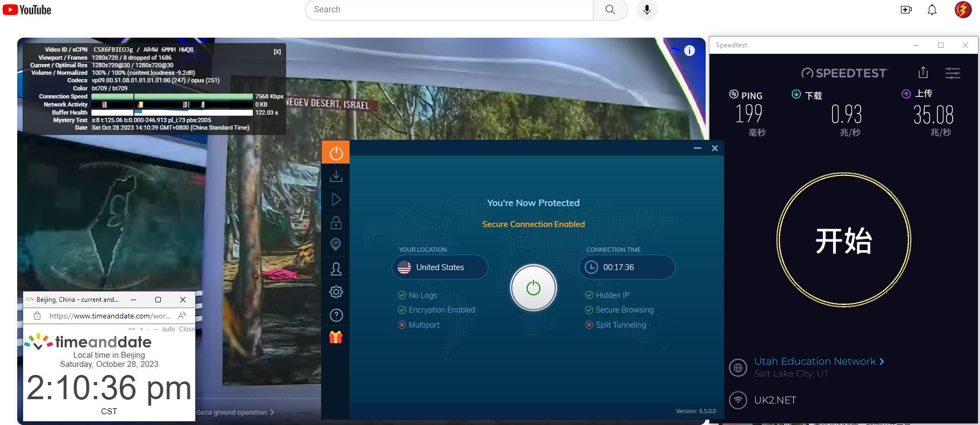The height and width of the screenshot is (425, 980).
Task: Open the United States location selector
Action: pyautogui.click(x=439, y=267)
